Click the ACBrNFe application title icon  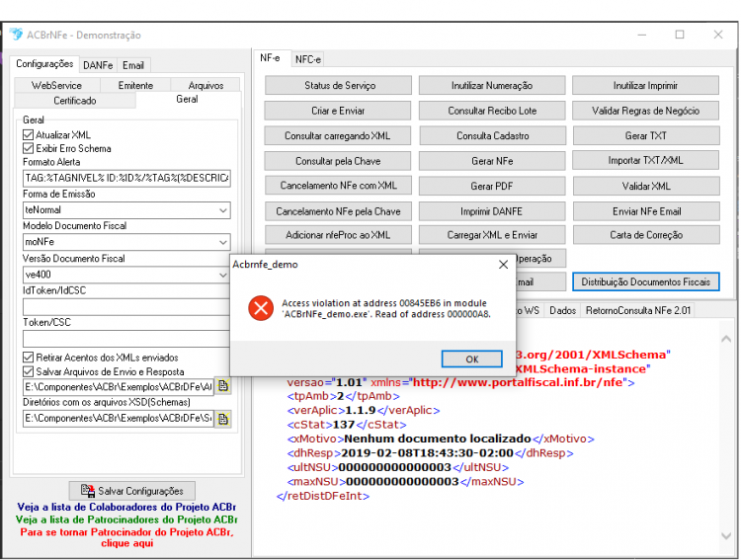16,35
